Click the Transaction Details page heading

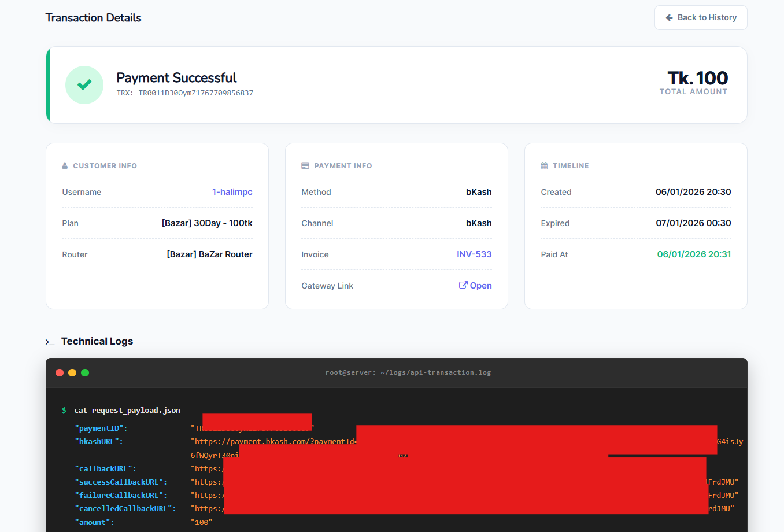tap(94, 18)
